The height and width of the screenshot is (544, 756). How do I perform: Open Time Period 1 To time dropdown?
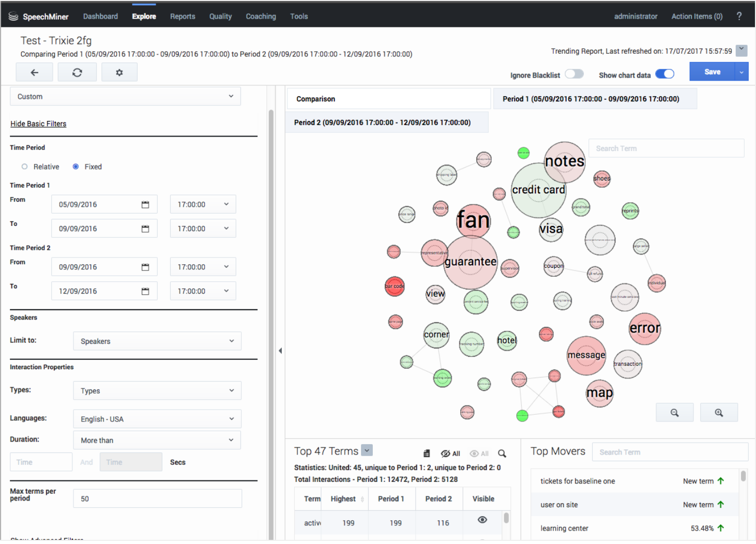click(203, 229)
